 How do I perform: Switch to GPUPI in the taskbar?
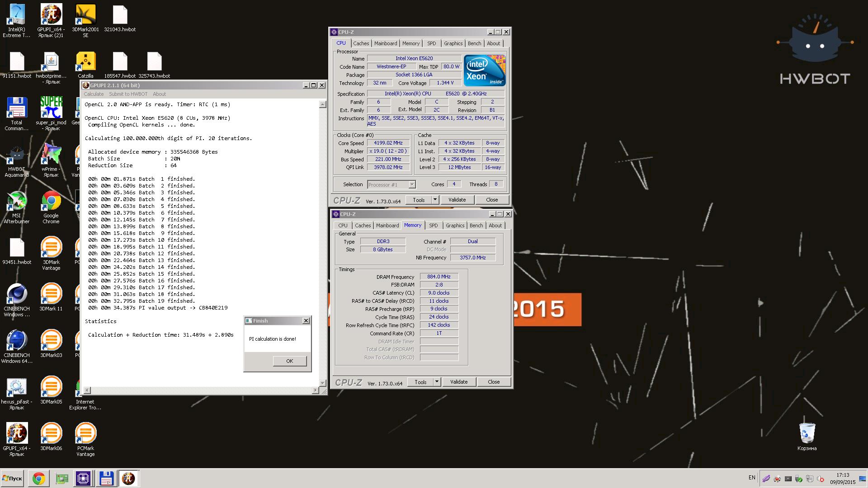128,479
